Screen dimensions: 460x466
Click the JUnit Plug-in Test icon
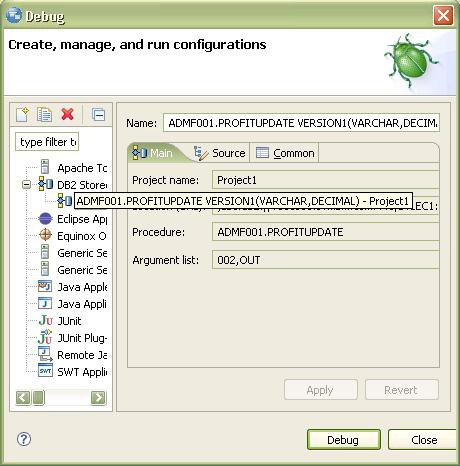[45, 337]
